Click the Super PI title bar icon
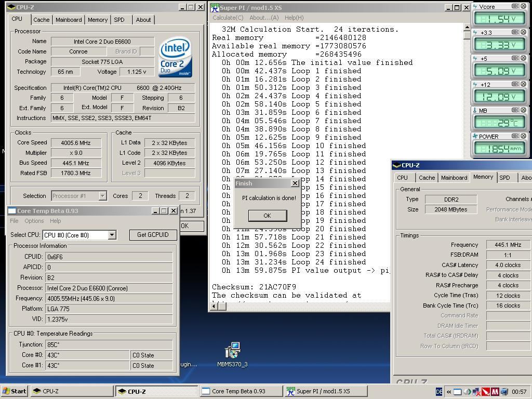Viewport: 532px width, 399px height. (x=215, y=7)
